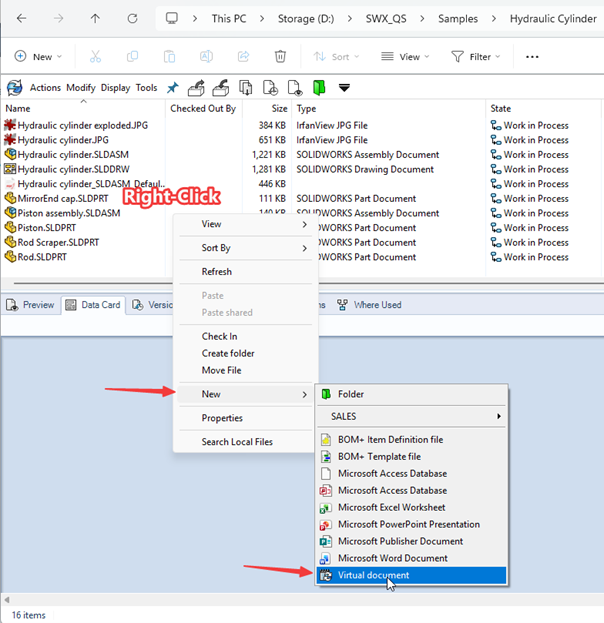Choose BOM+ Item Definition file

click(x=412, y=439)
